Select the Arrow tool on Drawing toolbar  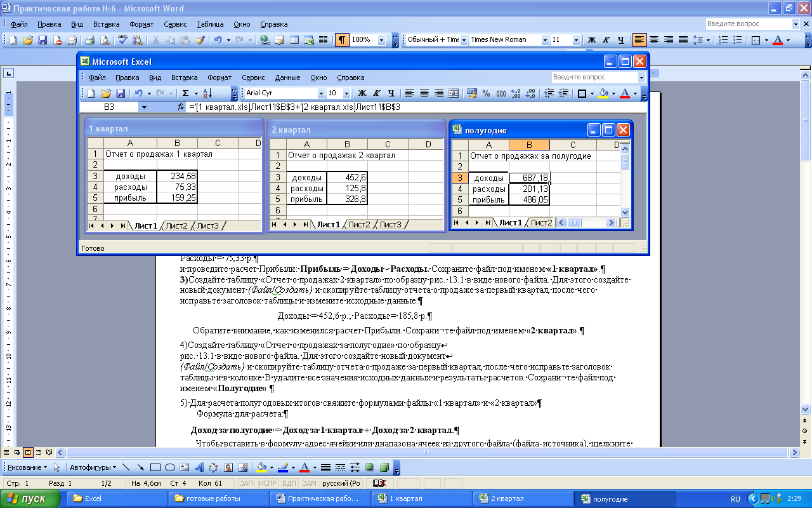tap(140, 467)
